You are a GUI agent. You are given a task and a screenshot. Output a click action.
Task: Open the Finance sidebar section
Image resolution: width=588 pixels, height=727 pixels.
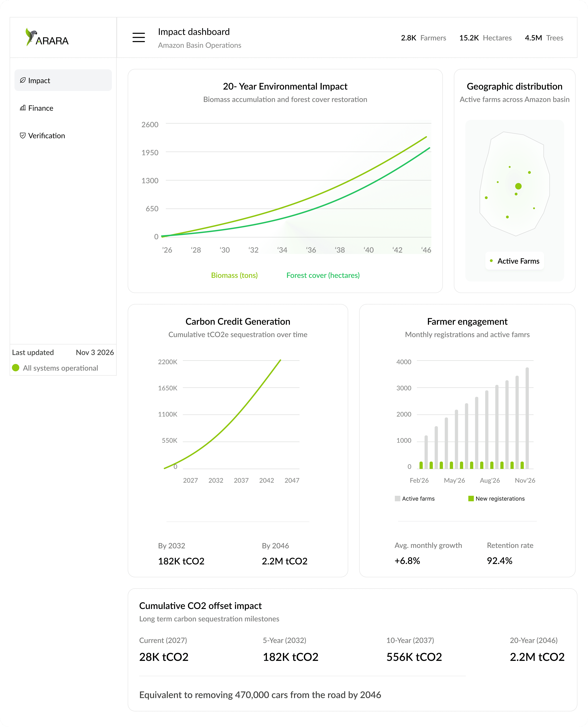[x=41, y=108]
